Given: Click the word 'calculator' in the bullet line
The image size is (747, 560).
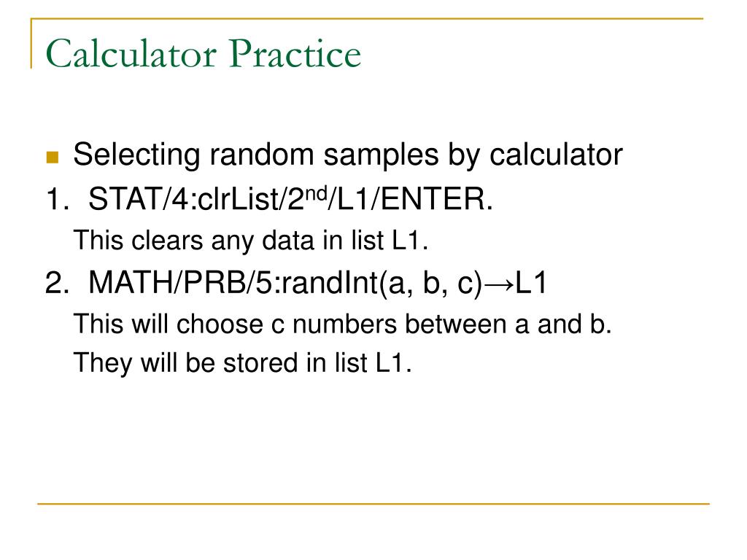Looking at the screenshot, I should 556,155.
